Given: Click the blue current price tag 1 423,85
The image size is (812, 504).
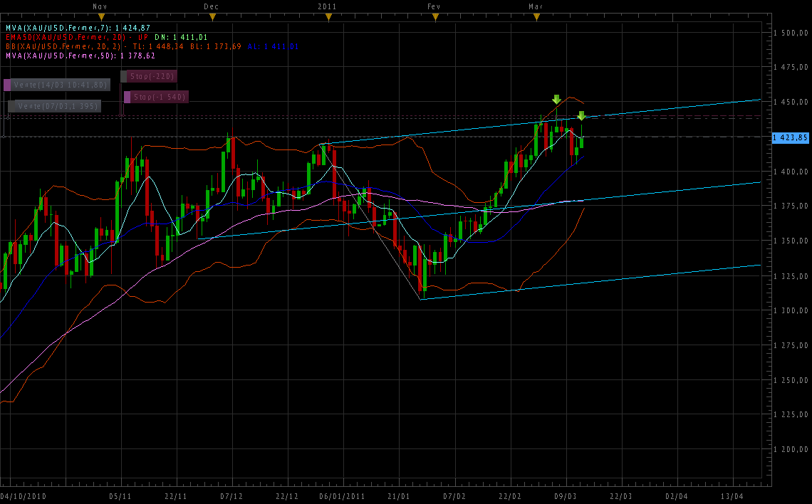Looking at the screenshot, I should [791, 137].
